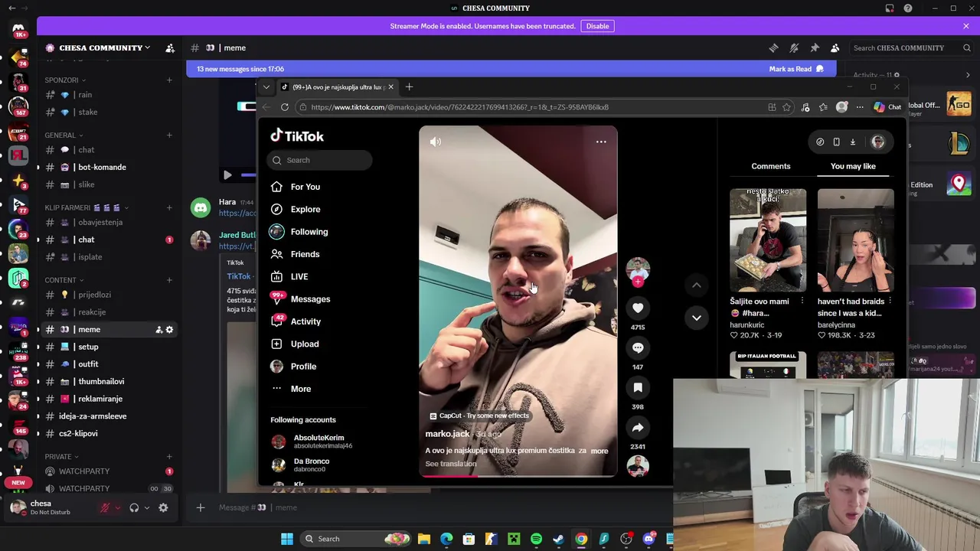Switch to the Comments tab

(x=771, y=166)
